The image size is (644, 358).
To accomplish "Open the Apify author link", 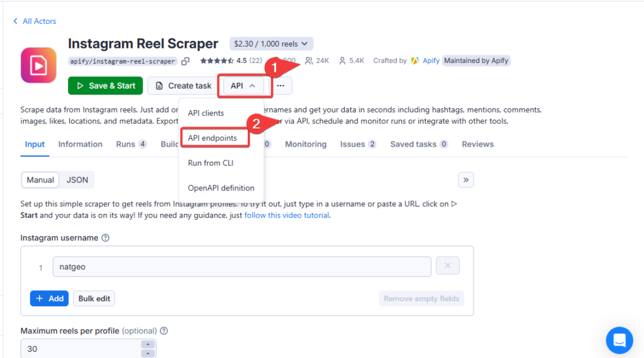I will 431,60.
